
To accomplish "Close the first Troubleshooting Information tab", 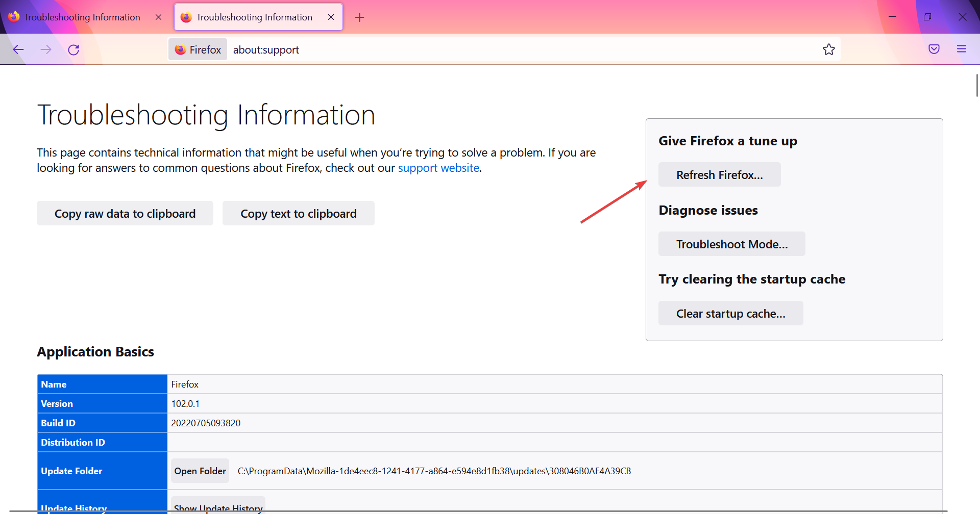I will click(158, 17).
